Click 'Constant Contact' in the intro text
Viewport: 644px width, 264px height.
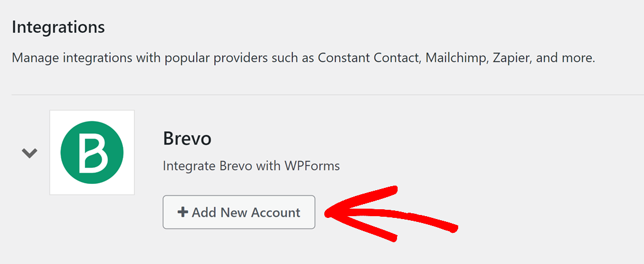369,58
